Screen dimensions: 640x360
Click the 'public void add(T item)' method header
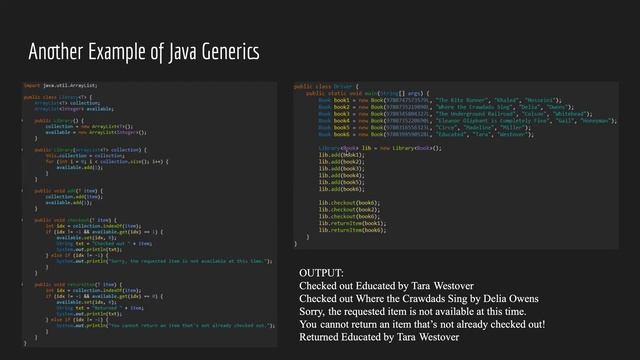tap(69, 191)
